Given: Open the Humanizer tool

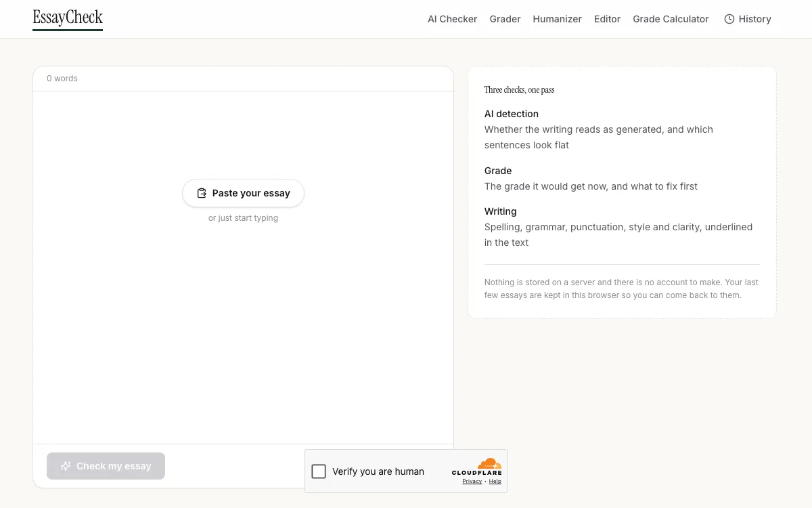Looking at the screenshot, I should point(557,19).
